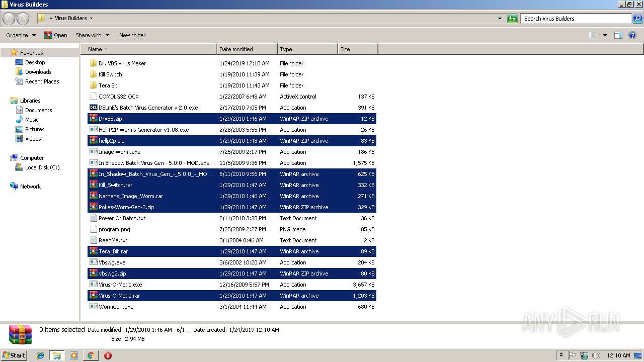Click the COMDLG32.OCX file icon
644x362 pixels.
[x=93, y=97]
